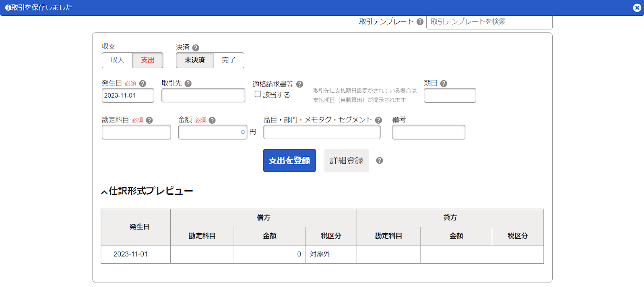This screenshot has width=644, height=287.
Task: Open help icon next to 取引テンプレート
Action: [420, 22]
